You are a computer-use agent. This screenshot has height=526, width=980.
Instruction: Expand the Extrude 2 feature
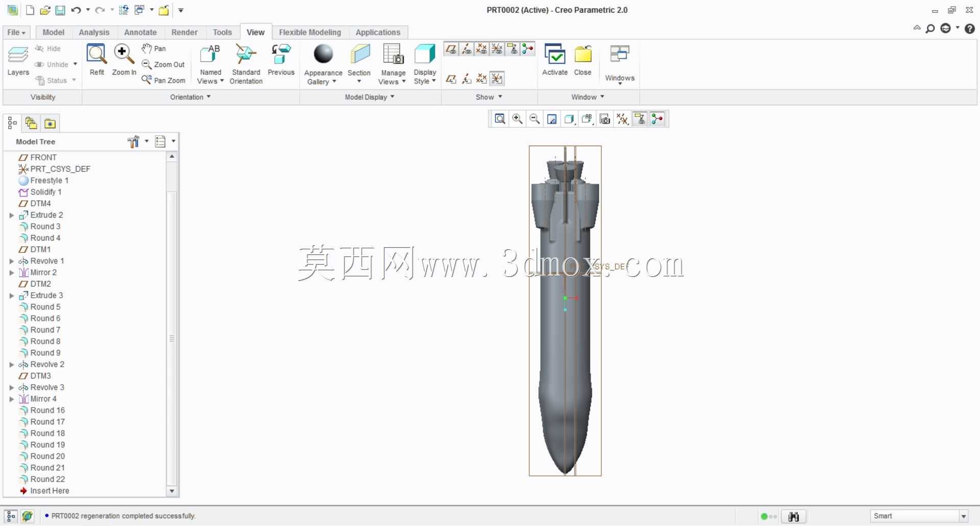pos(11,216)
